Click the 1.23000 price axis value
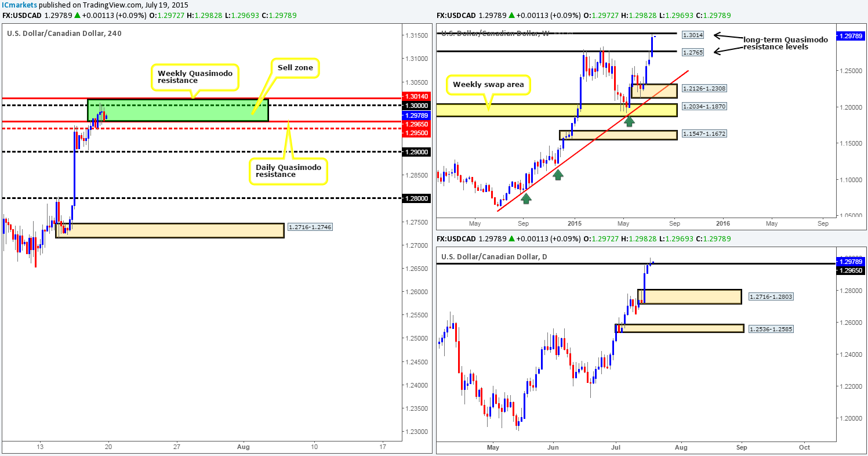This screenshot has height=456, width=868. pyautogui.click(x=418, y=432)
